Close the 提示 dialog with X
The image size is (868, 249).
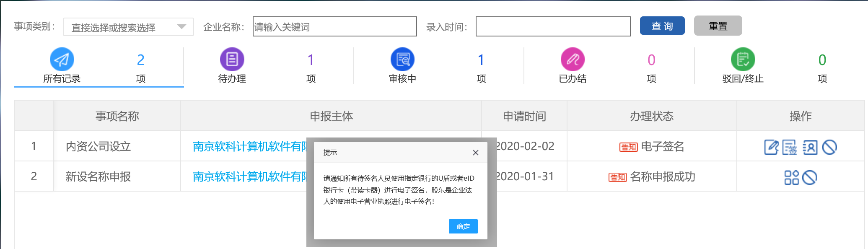coord(475,153)
